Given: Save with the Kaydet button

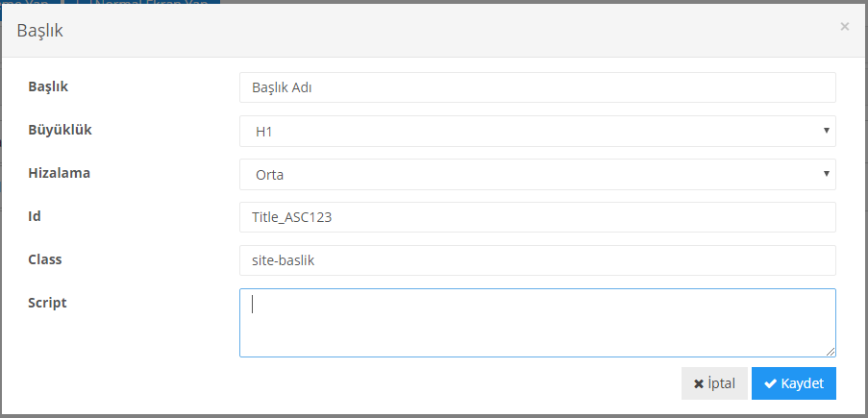Looking at the screenshot, I should click(793, 383).
